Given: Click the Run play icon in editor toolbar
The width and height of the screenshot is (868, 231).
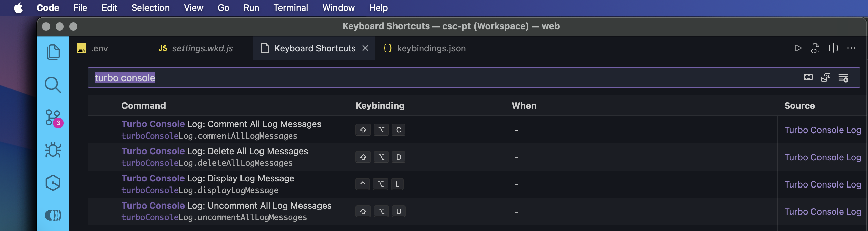Looking at the screenshot, I should pyautogui.click(x=798, y=48).
